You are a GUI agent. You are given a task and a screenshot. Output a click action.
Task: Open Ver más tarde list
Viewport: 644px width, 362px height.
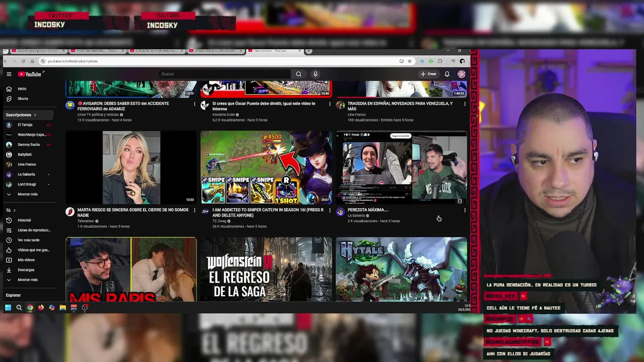(29, 240)
